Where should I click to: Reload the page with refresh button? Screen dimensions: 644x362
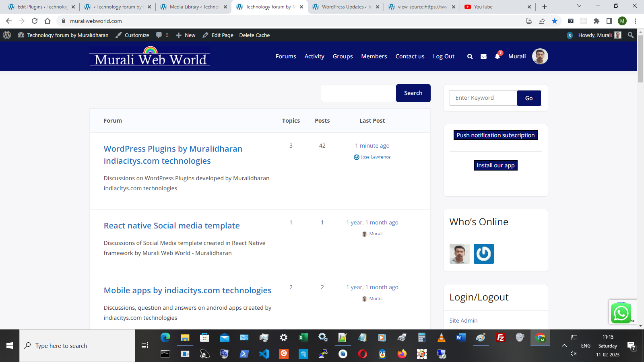(35, 21)
